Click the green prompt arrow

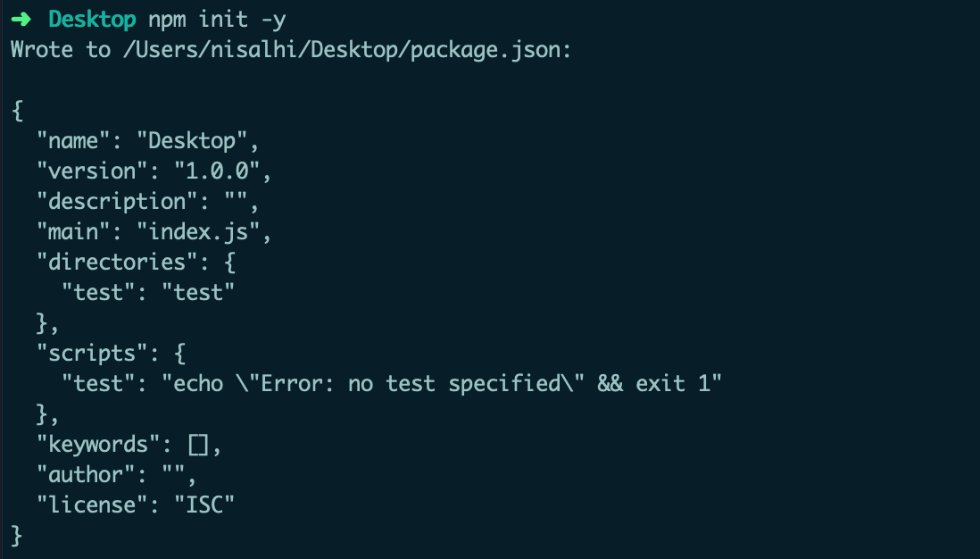click(x=21, y=19)
